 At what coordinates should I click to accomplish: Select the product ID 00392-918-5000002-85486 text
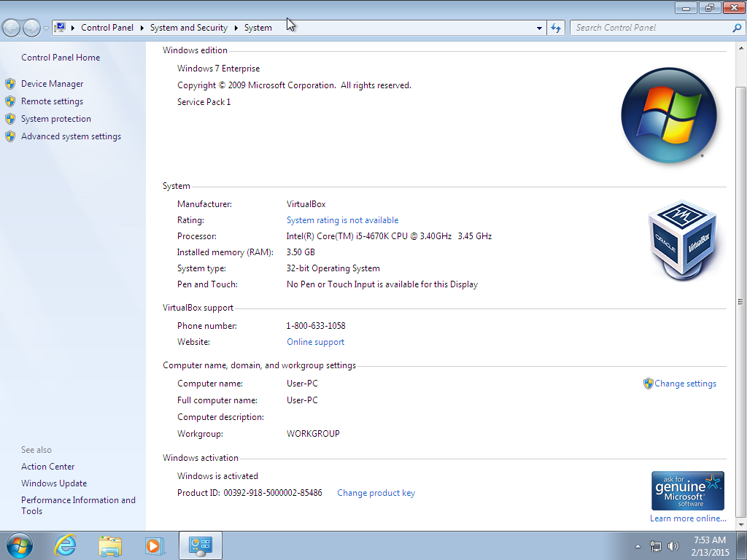273,493
